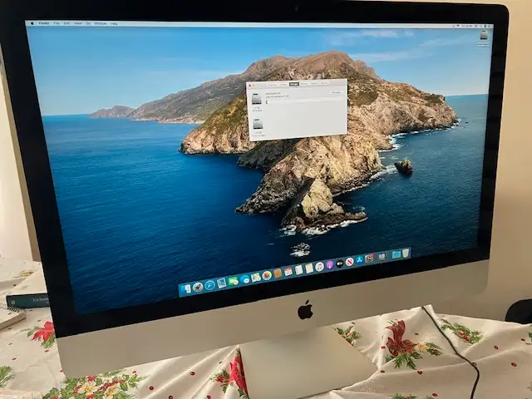
Task: Open the Help menu
Action: point(115,24)
